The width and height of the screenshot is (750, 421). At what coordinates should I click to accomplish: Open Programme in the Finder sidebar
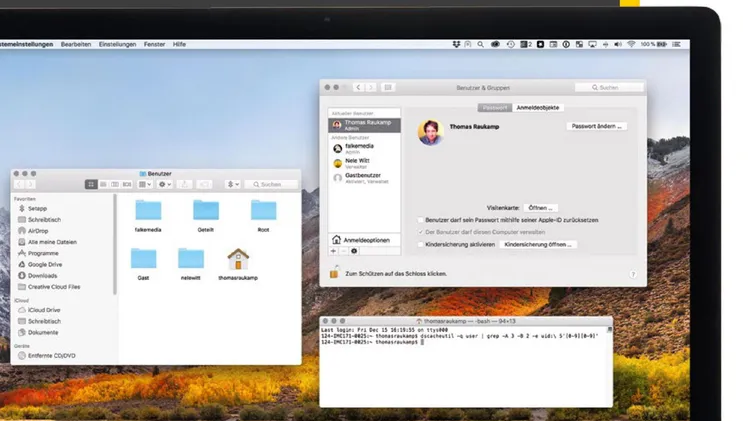tap(43, 253)
